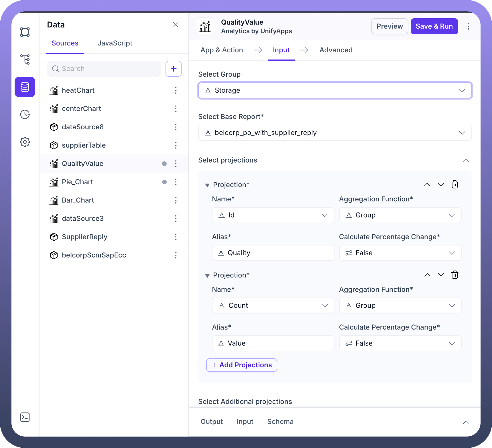Image resolution: width=492 pixels, height=448 pixels.
Task: Move the Count projection down
Action: click(x=441, y=275)
